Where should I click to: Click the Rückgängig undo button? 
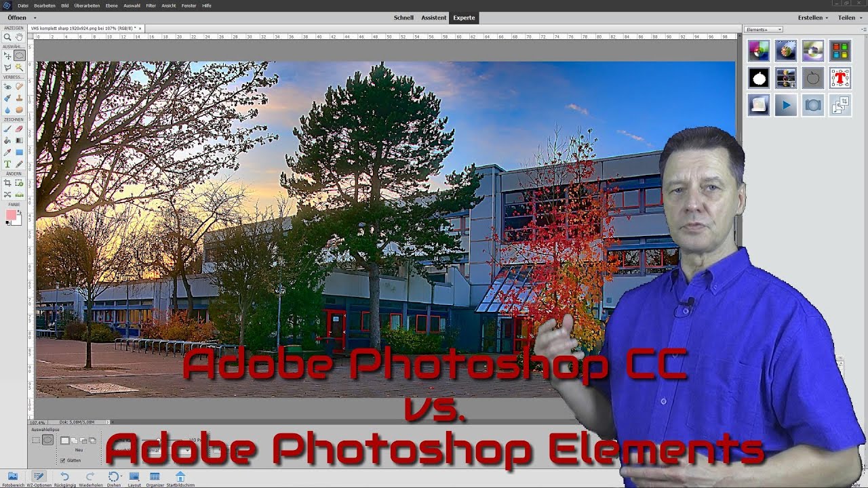(64, 479)
